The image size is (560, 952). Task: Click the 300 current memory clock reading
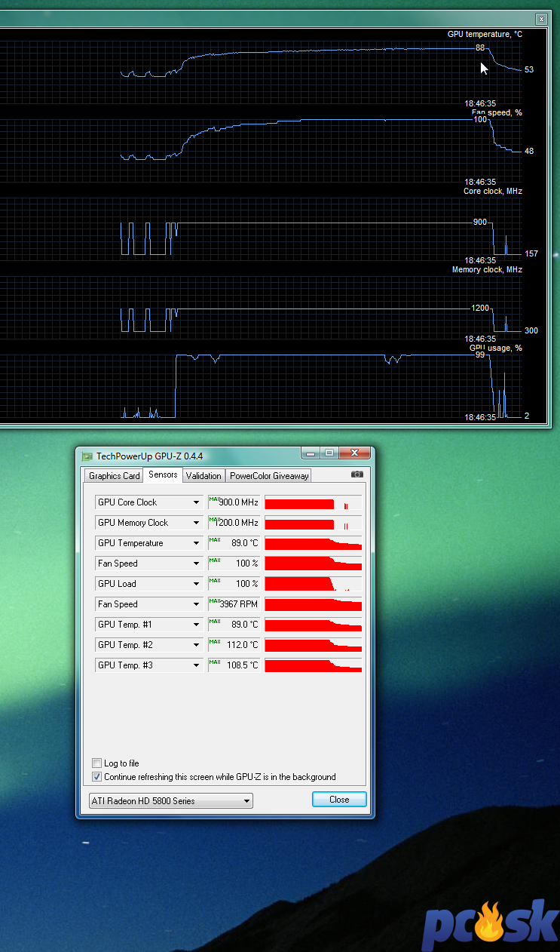pos(531,330)
